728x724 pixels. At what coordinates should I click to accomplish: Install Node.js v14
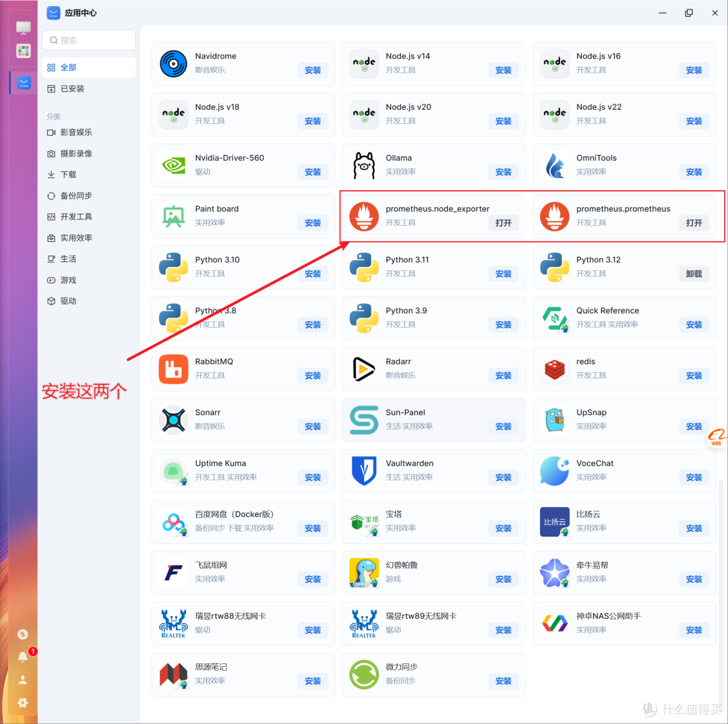504,70
